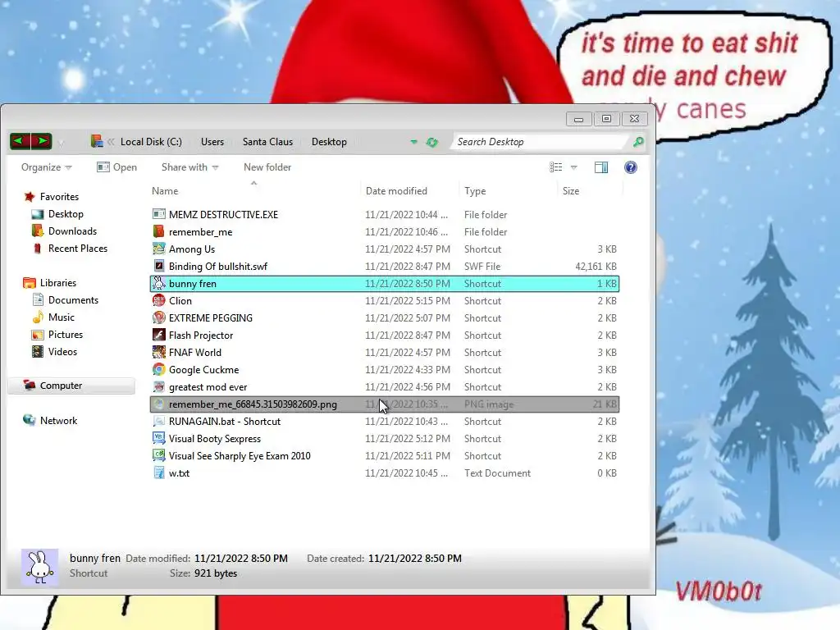Image resolution: width=840 pixels, height=630 pixels.
Task: Open the Organize menu
Action: click(x=46, y=167)
